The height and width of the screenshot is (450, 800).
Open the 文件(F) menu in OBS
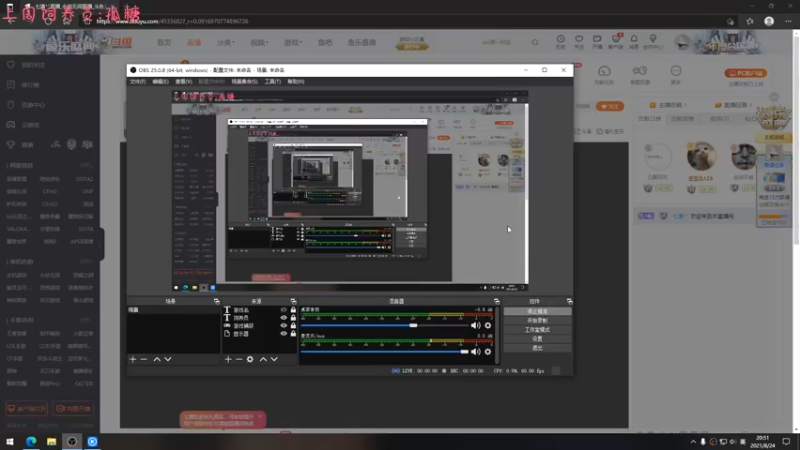[x=138, y=82]
